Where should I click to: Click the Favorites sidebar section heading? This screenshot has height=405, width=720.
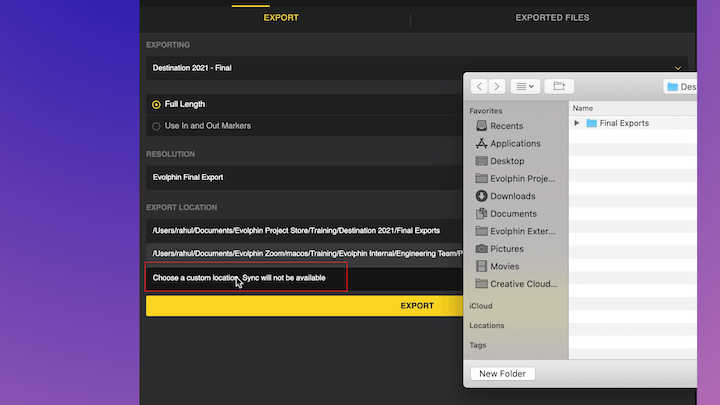pos(485,111)
